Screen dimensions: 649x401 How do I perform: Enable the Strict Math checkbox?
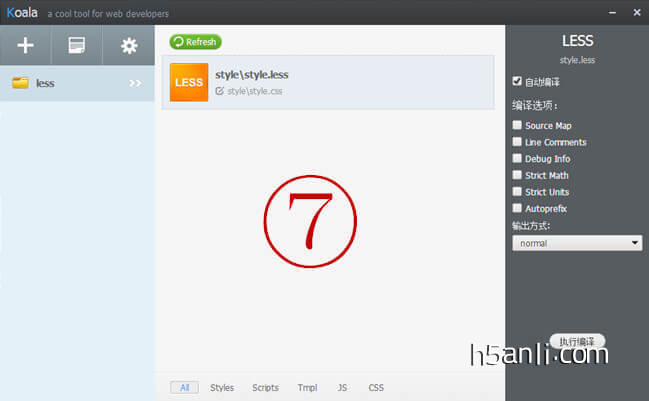coord(517,175)
